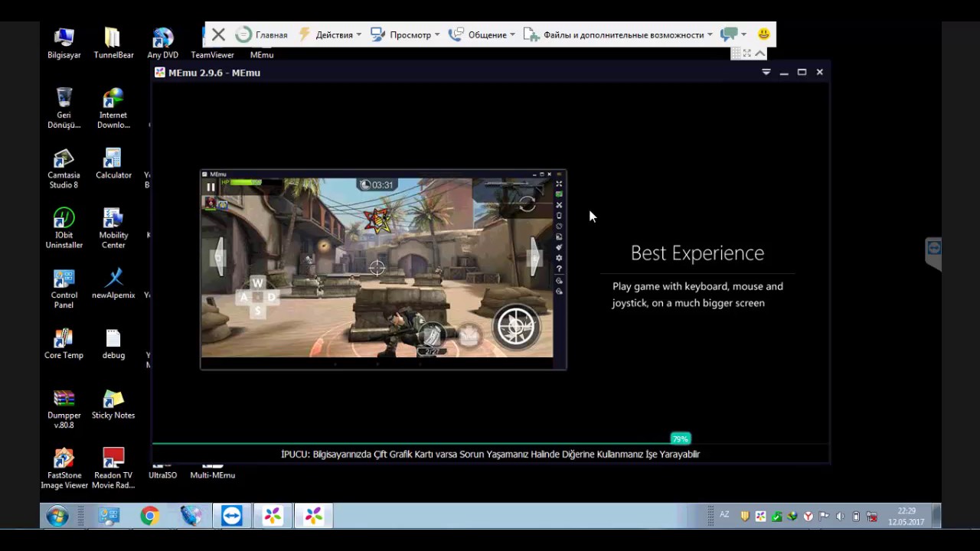Select the debug file on desktop
The height and width of the screenshot is (551, 980).
click(x=113, y=344)
